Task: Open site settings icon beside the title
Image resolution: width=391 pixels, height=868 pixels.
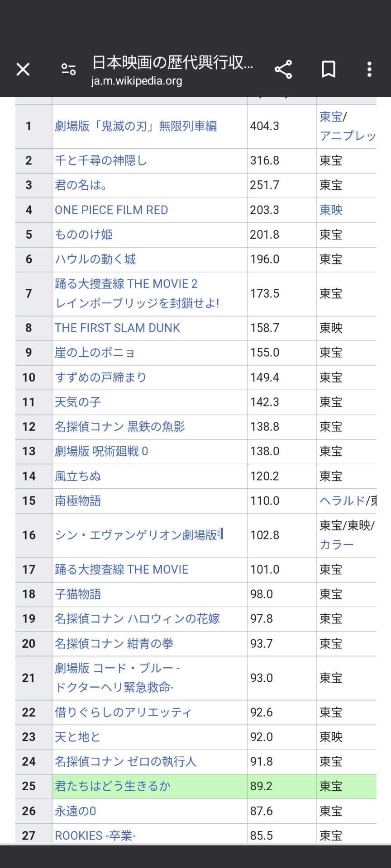Action: [68, 70]
